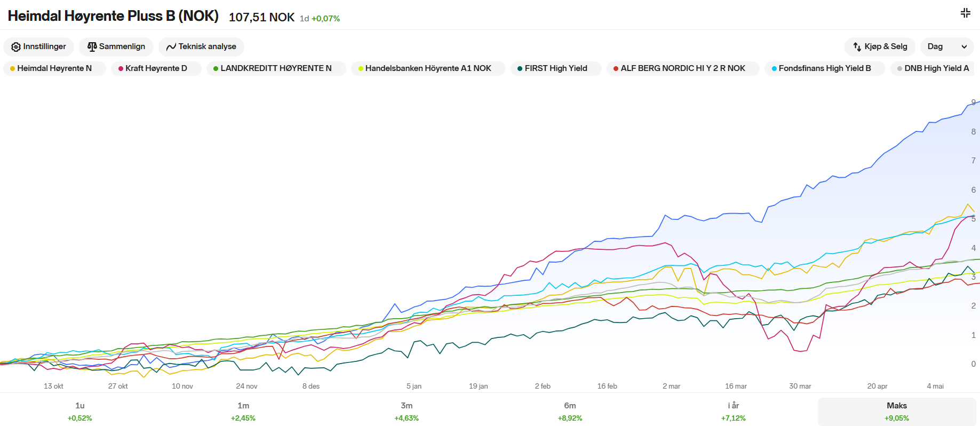The height and width of the screenshot is (426, 980).
Task: Select the i år period tab
Action: (x=734, y=412)
